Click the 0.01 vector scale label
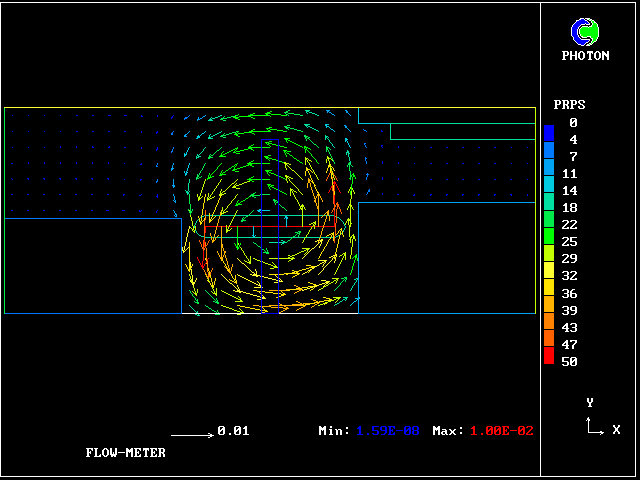640x480 pixels. 233,431
